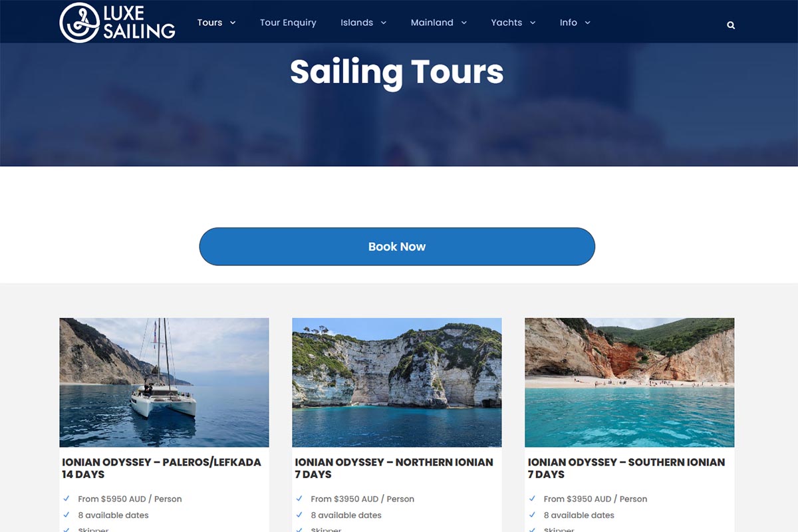The height and width of the screenshot is (532, 798).
Task: Open the Info dropdown chevron
Action: (587, 23)
